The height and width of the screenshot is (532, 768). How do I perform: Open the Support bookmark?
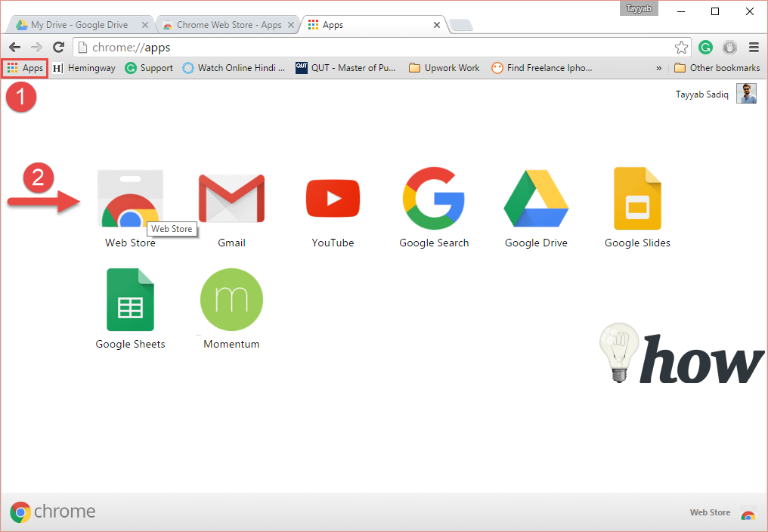point(149,68)
